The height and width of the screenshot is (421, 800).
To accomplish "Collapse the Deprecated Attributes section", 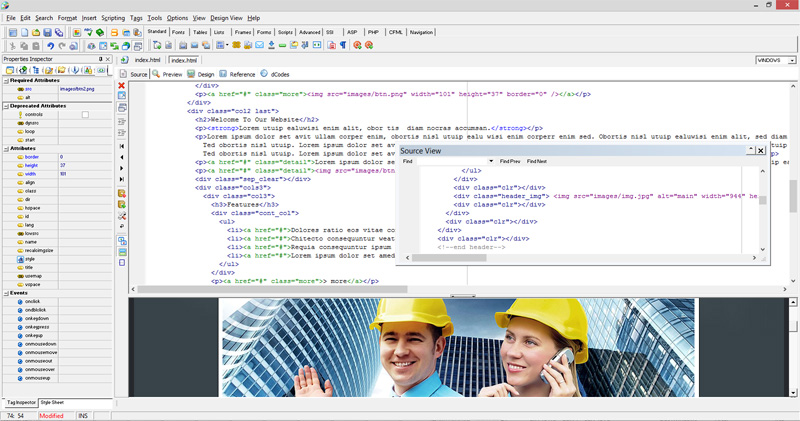I will [x=4, y=105].
